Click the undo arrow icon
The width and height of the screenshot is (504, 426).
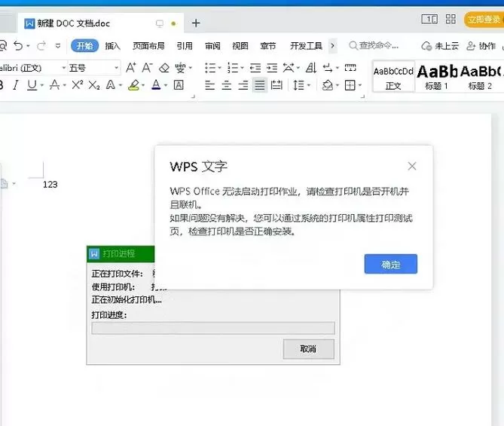pos(18,46)
